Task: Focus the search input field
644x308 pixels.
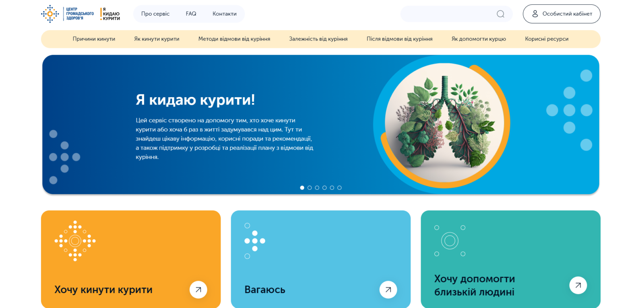Action: pos(447,14)
